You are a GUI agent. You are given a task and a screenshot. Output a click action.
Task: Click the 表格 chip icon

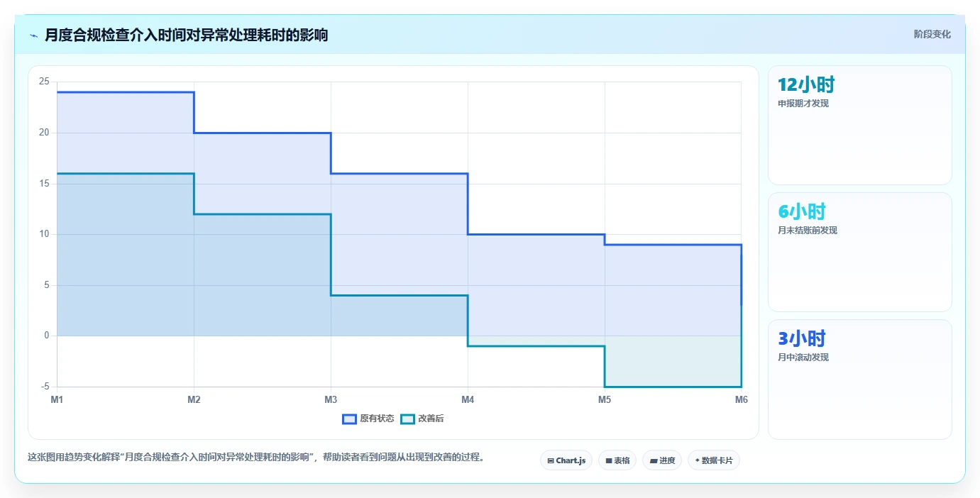tap(609, 461)
